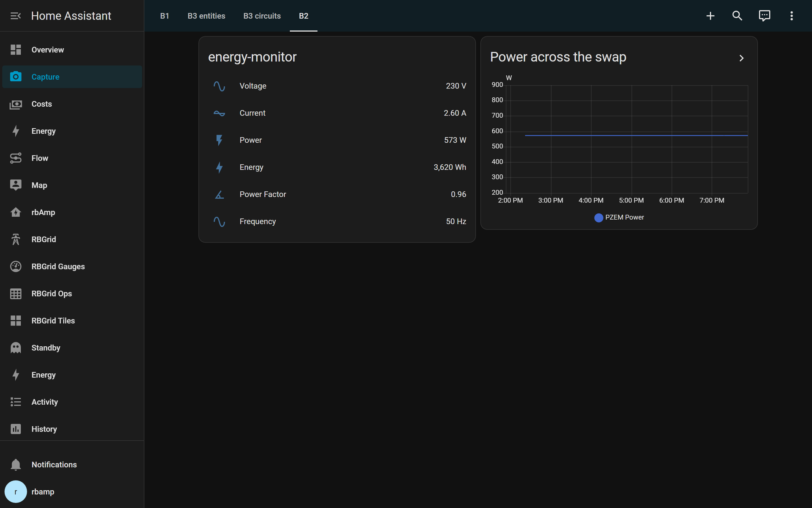Click the Map sidebar icon

(x=16, y=185)
